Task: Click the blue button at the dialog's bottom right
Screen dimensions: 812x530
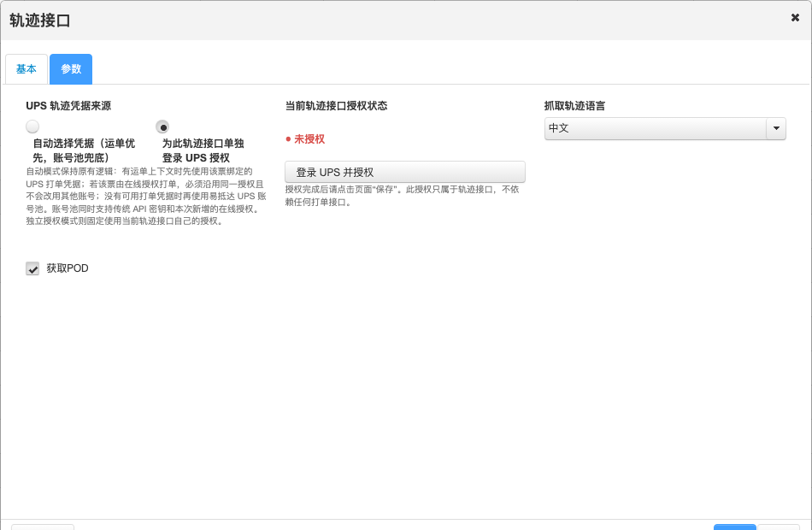Action: pyautogui.click(x=734, y=527)
